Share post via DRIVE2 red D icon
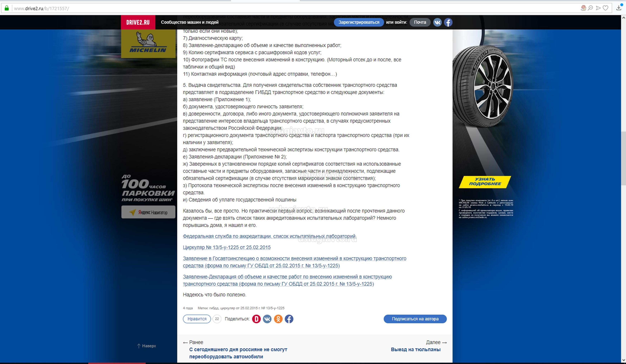626x364 pixels. tap(256, 319)
